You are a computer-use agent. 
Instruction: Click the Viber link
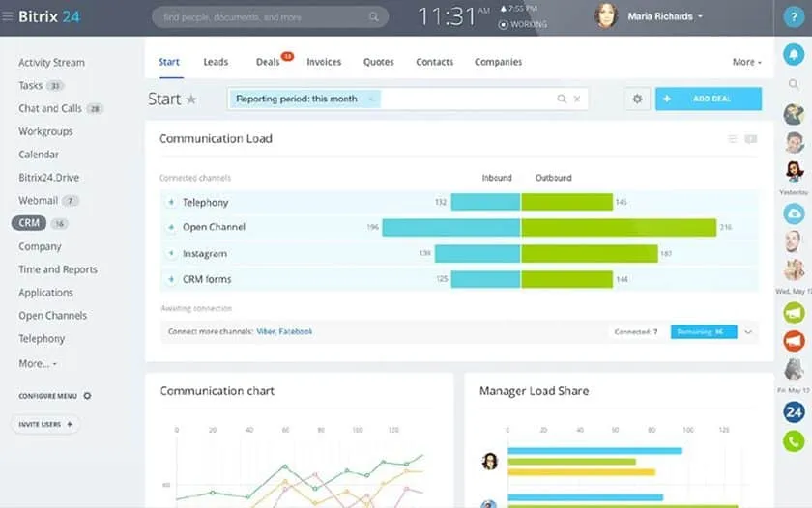266,331
